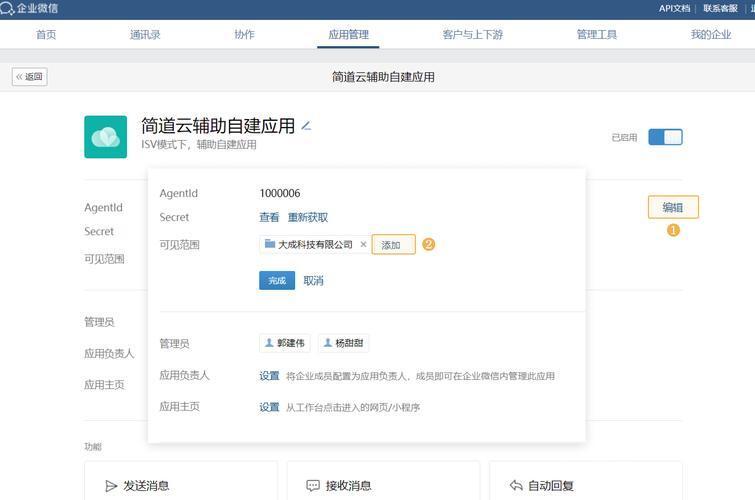Image resolution: width=755 pixels, height=500 pixels.
Task: Click the pencil icon beside app name
Action: tap(306, 126)
